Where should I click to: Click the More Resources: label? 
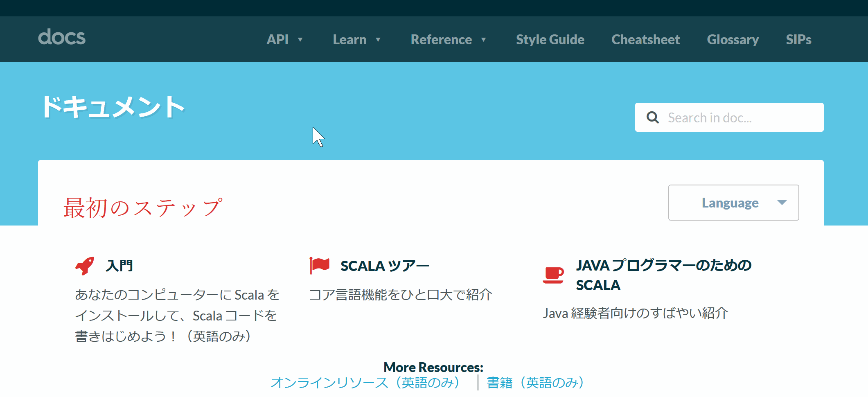pos(433,367)
